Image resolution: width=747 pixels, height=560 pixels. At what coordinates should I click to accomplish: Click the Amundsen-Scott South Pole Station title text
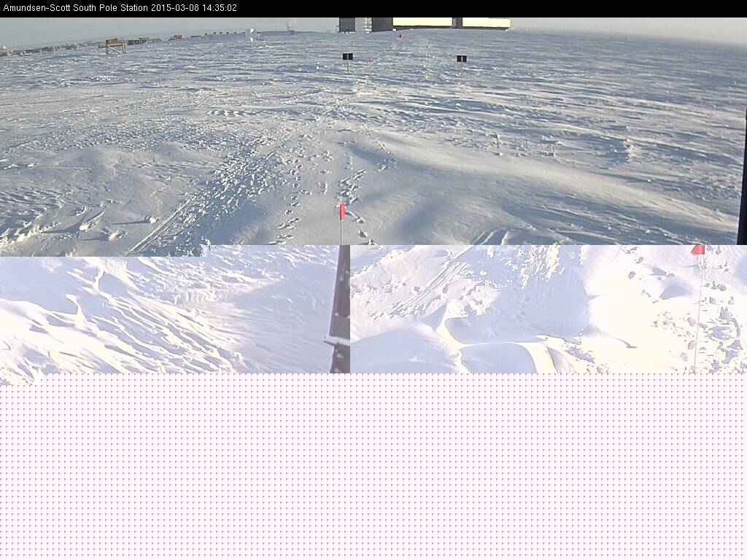tap(74, 8)
